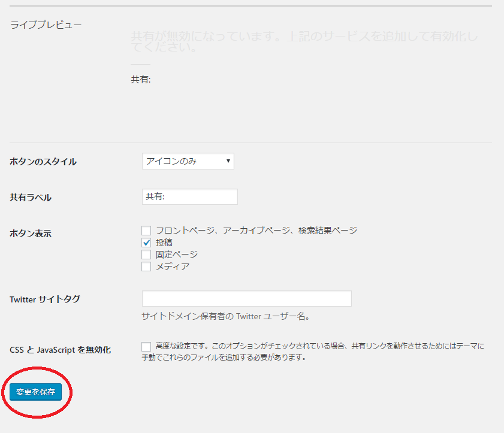
Task: Enable the フロントページ、アーカイブページ checkbox
Action: pos(146,231)
